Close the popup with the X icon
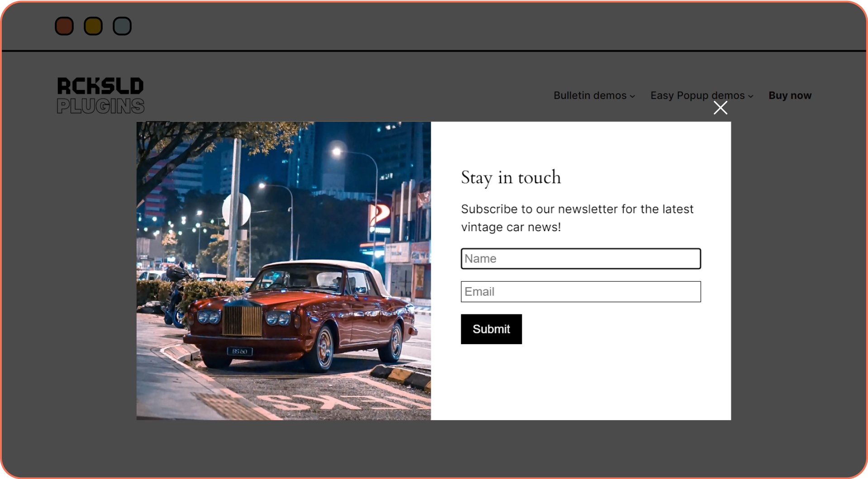Screen dimensions: 868x479 pos(720,108)
